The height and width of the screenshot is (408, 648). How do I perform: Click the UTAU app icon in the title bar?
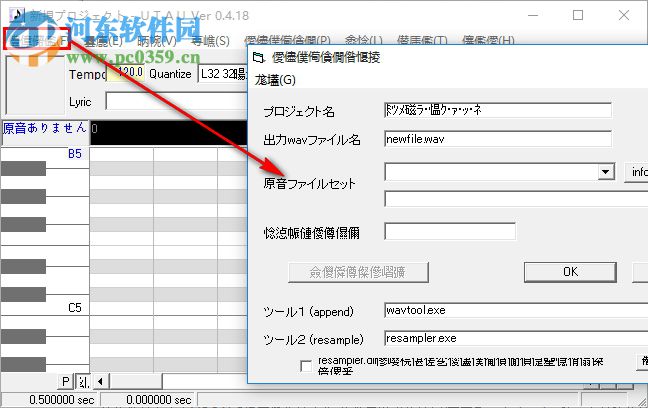(17, 15)
